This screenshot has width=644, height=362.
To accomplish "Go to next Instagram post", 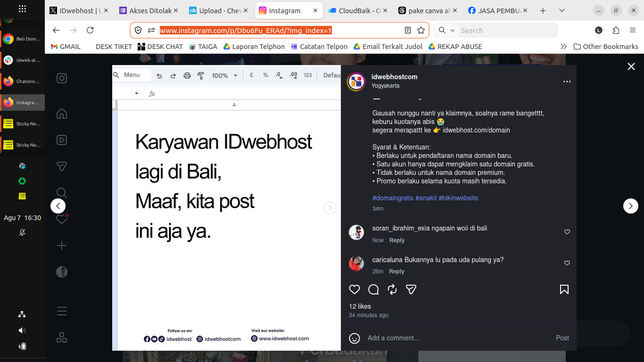I will 631,206.
